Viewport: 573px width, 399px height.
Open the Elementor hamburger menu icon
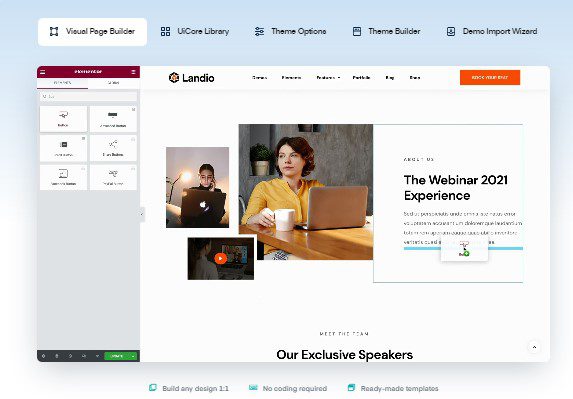[x=43, y=72]
